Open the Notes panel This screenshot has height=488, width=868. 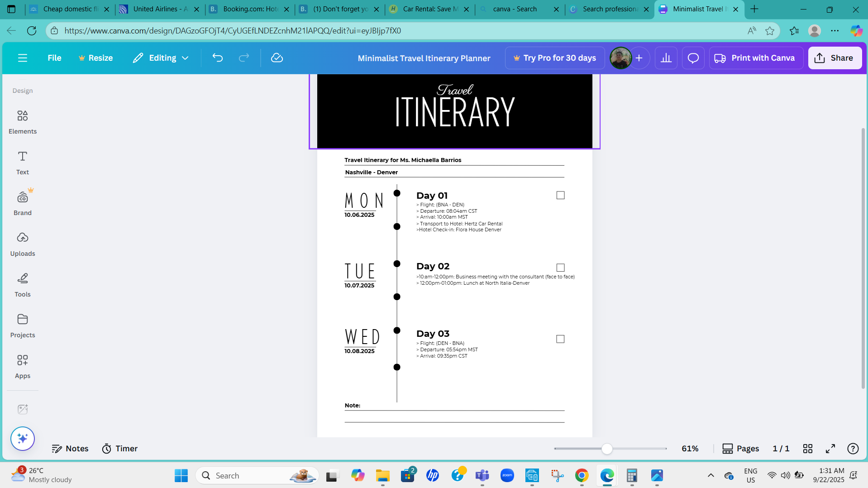pyautogui.click(x=70, y=449)
